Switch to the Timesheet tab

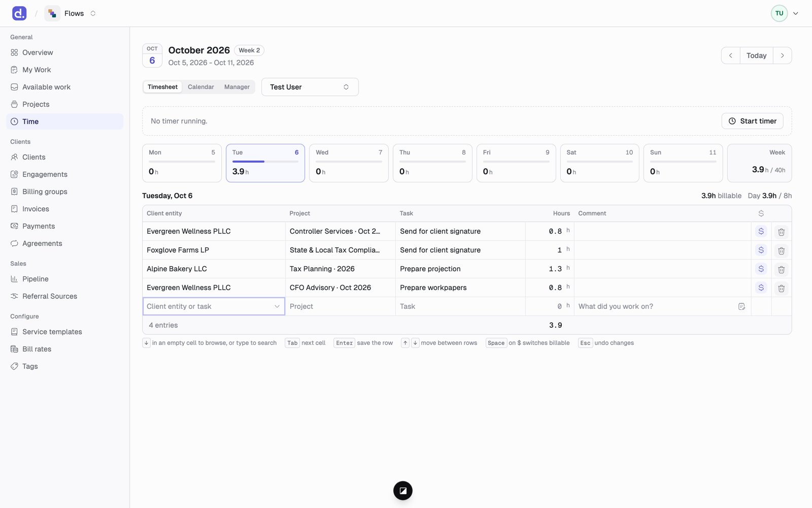click(162, 87)
